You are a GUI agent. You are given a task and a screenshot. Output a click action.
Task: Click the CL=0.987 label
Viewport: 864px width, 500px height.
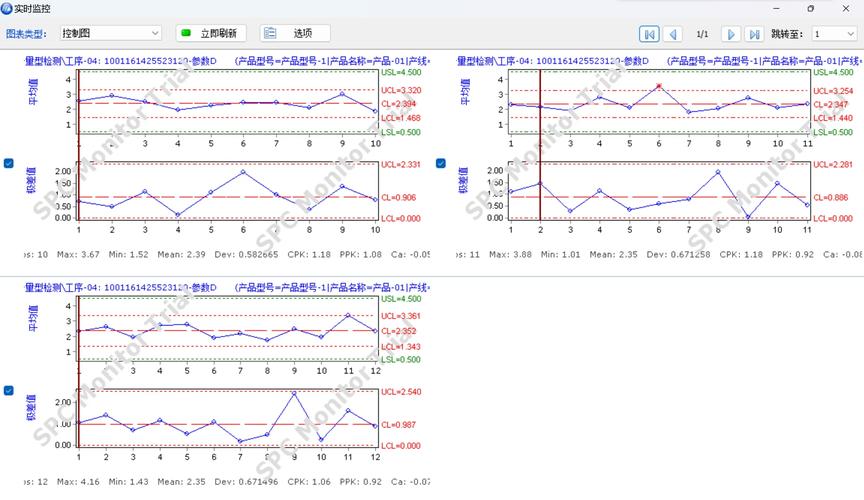tap(399, 425)
